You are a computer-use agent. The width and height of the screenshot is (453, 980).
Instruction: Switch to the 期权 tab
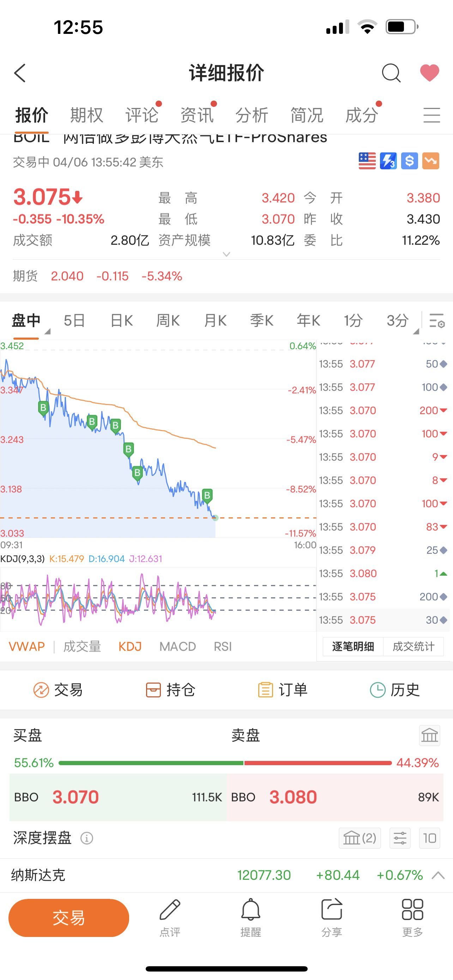(x=87, y=115)
